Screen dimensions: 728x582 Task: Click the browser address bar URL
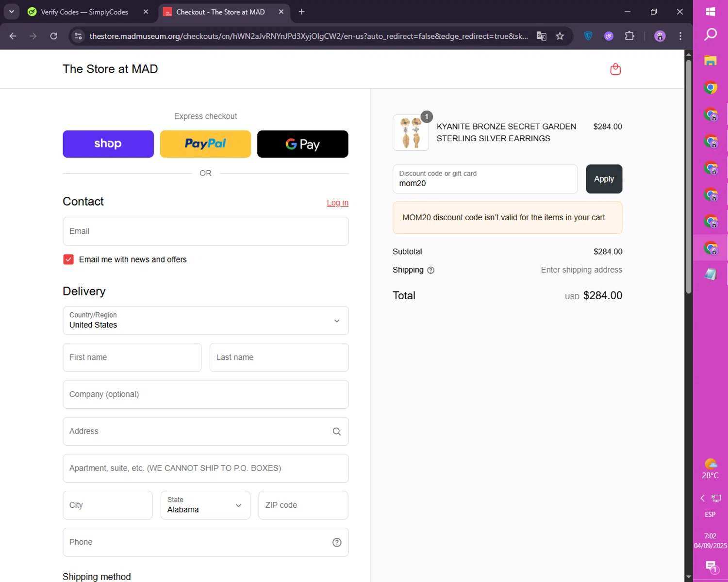(x=309, y=36)
